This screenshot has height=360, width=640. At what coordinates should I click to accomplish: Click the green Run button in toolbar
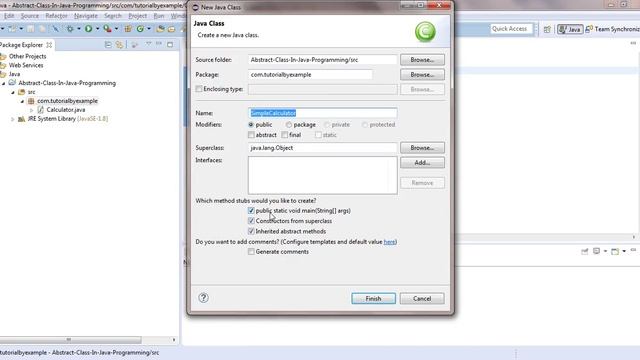[88, 29]
